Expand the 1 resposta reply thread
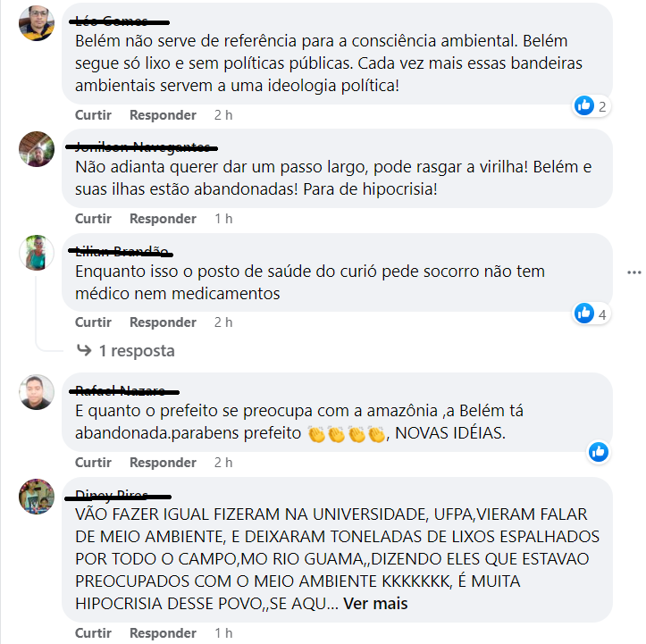 [137, 351]
